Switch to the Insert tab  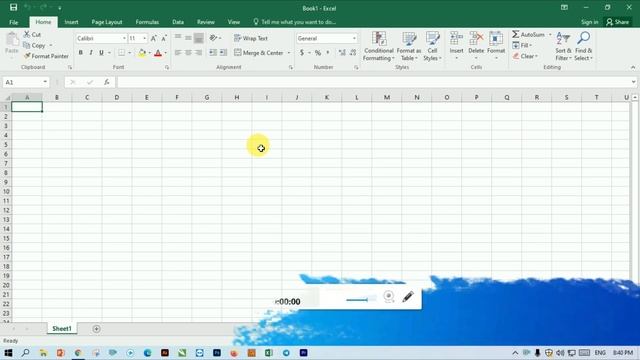tap(71, 22)
